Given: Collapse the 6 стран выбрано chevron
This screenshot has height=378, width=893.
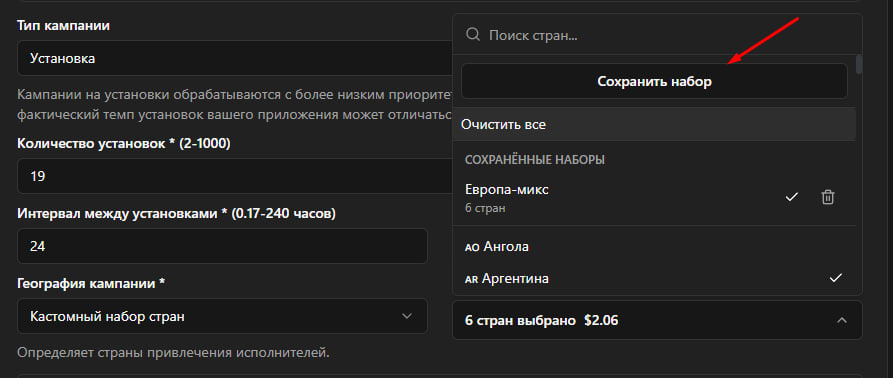Looking at the screenshot, I should tap(842, 321).
